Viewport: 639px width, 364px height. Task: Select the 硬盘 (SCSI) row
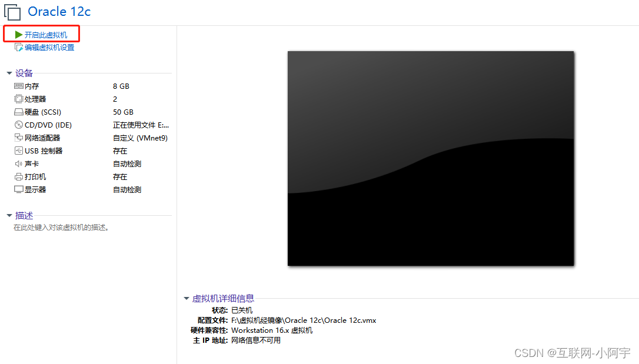tap(92, 112)
